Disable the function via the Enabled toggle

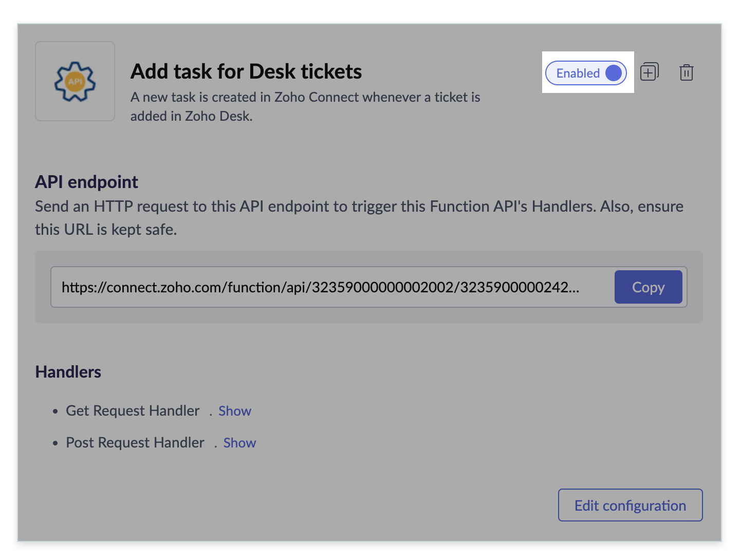click(x=586, y=73)
